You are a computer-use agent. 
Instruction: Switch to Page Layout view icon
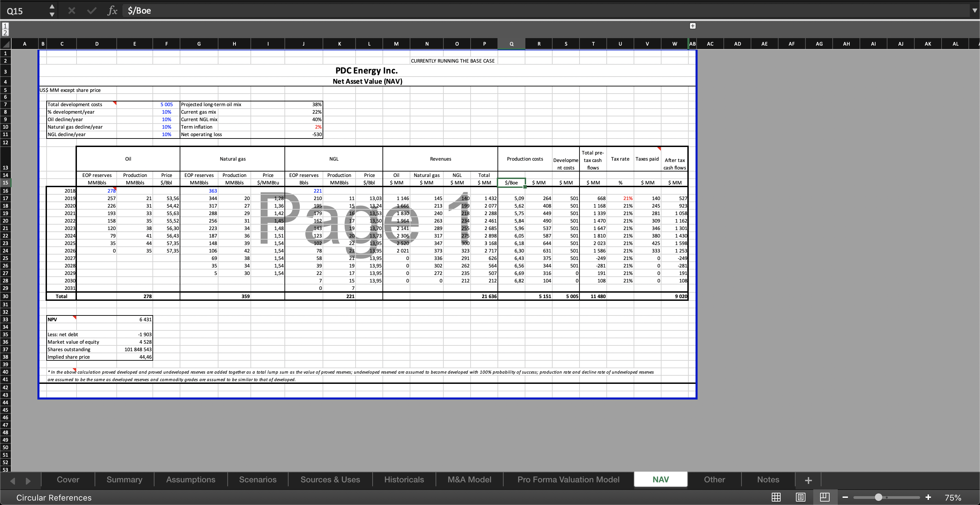coord(800,497)
